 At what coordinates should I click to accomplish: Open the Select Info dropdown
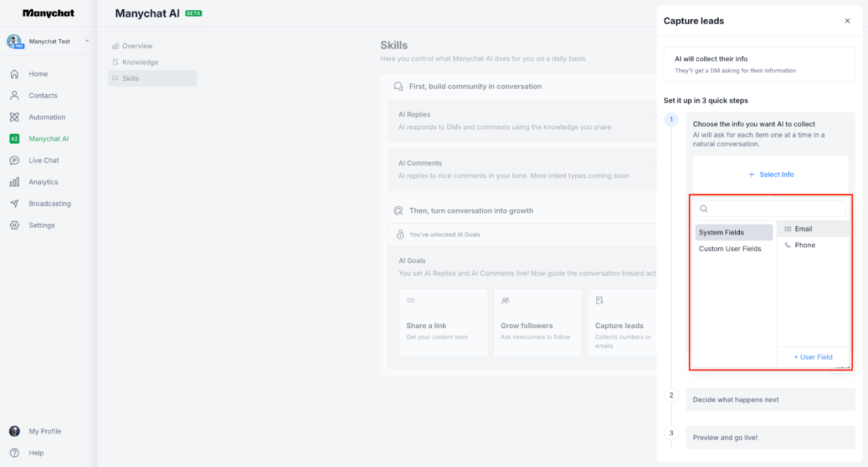(770, 174)
